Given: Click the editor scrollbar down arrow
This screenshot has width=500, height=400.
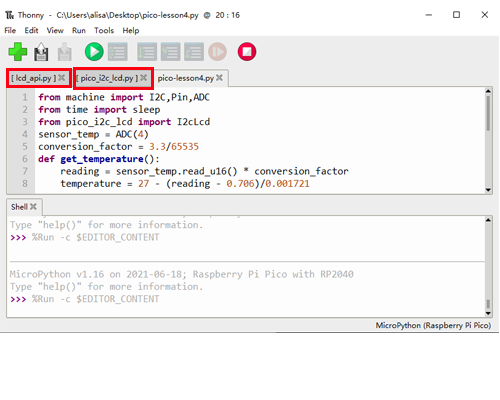Looking at the screenshot, I should (x=488, y=190).
